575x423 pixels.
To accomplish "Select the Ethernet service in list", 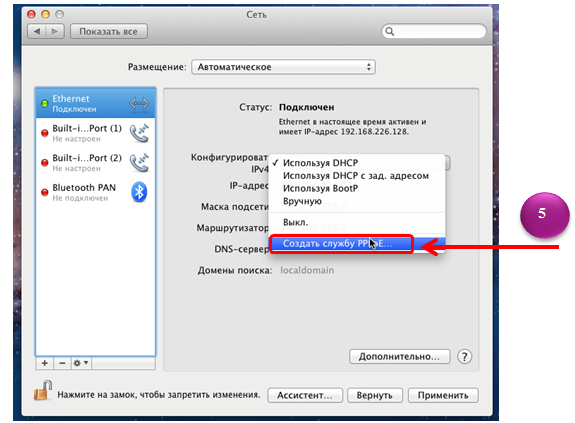I will point(95,103).
